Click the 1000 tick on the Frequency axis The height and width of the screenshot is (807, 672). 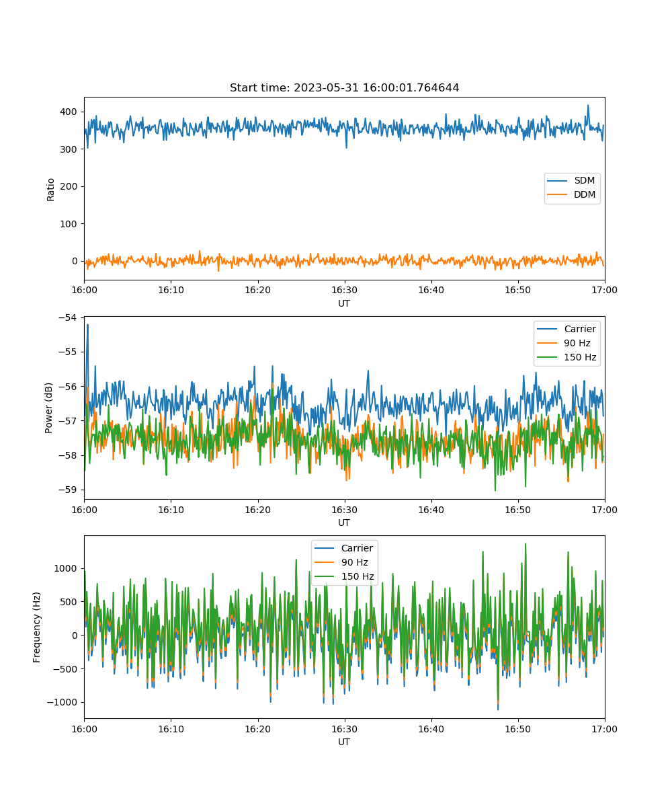coord(67,568)
